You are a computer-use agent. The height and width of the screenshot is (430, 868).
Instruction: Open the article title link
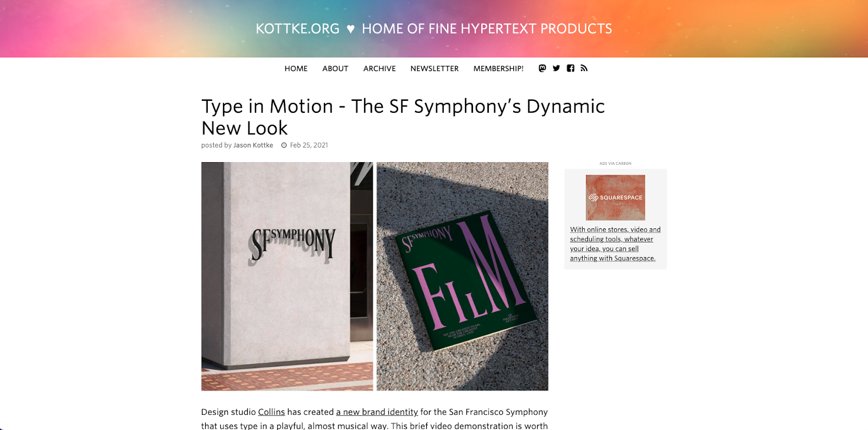pyautogui.click(x=403, y=117)
